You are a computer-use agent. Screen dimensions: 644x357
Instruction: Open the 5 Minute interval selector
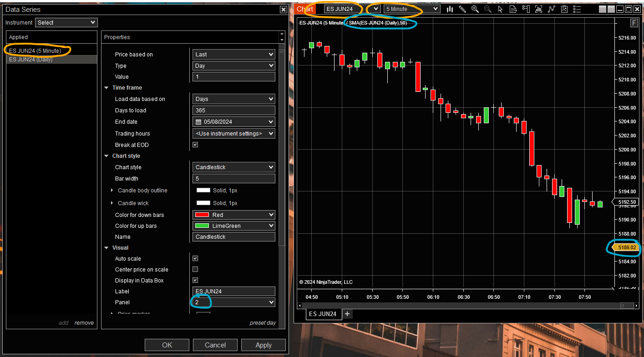[x=412, y=9]
